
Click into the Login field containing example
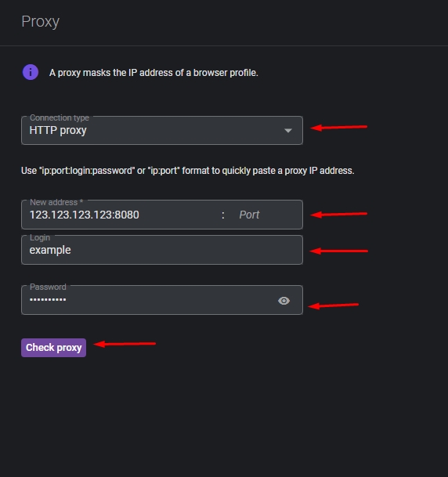pyautogui.click(x=162, y=250)
